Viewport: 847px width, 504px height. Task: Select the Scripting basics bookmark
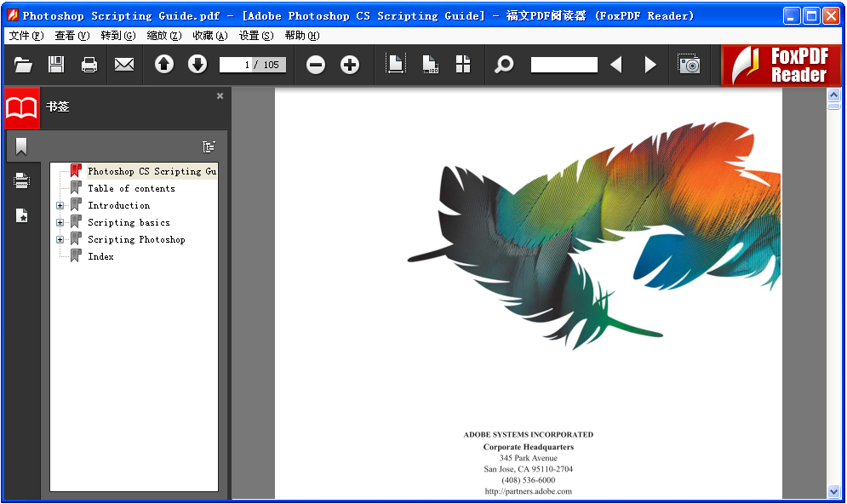(129, 222)
